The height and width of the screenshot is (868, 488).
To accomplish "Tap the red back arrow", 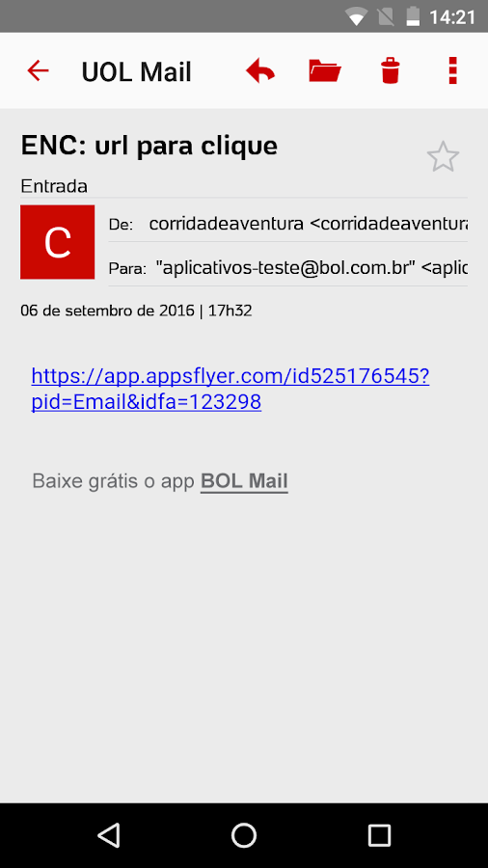I will [39, 70].
